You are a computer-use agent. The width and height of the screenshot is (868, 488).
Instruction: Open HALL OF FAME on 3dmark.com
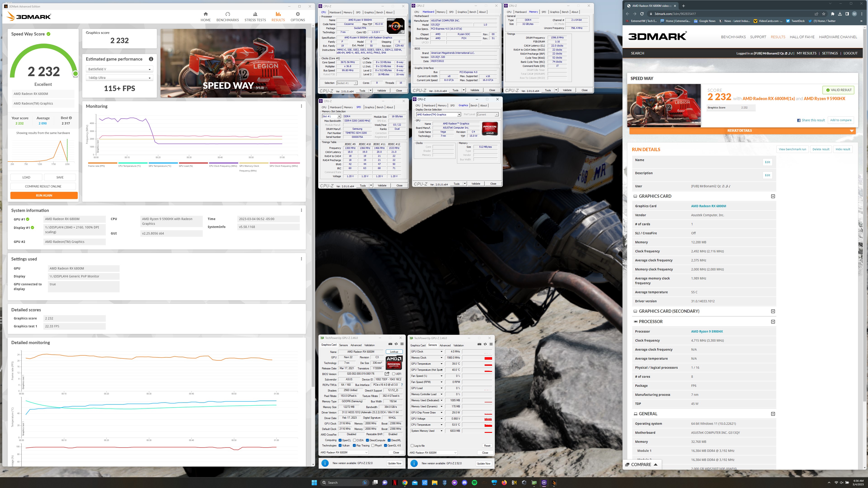point(802,37)
